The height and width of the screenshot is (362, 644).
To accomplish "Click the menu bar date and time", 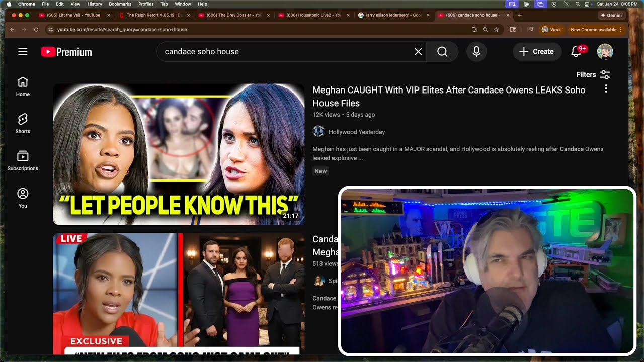I will [x=617, y=4].
